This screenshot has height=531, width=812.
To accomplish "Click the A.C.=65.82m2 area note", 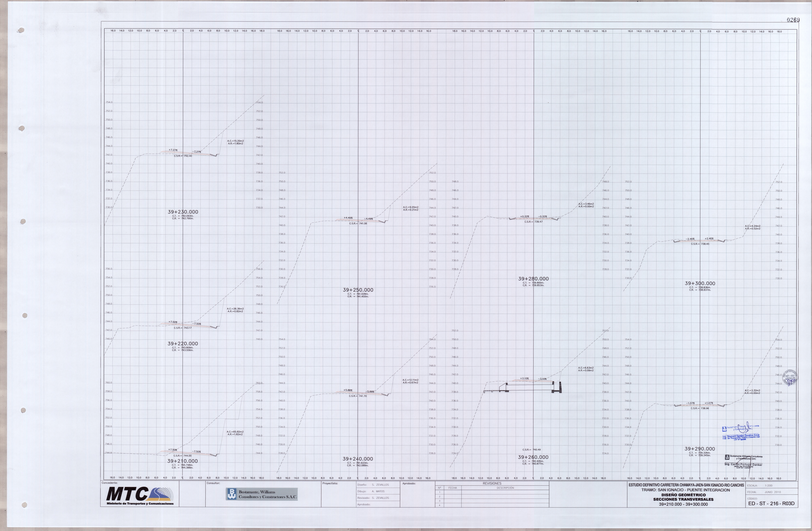I will pos(235,432).
